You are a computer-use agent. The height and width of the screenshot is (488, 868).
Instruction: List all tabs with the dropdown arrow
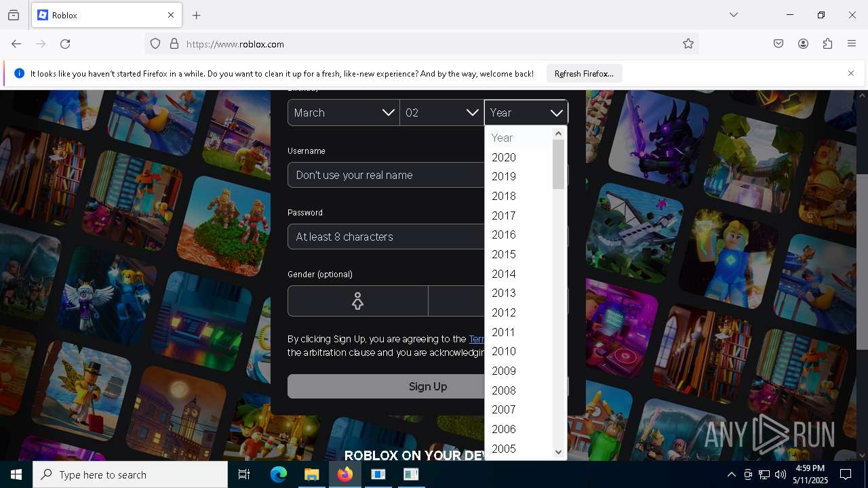734,15
